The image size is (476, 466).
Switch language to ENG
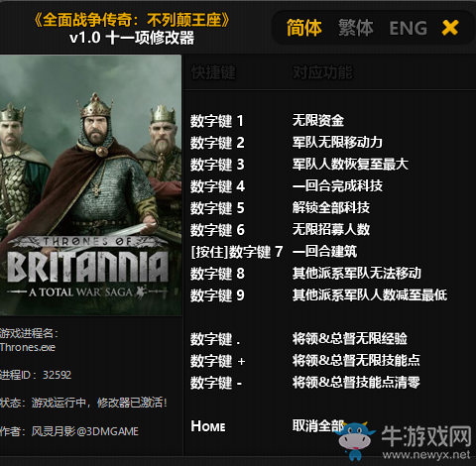click(x=408, y=28)
